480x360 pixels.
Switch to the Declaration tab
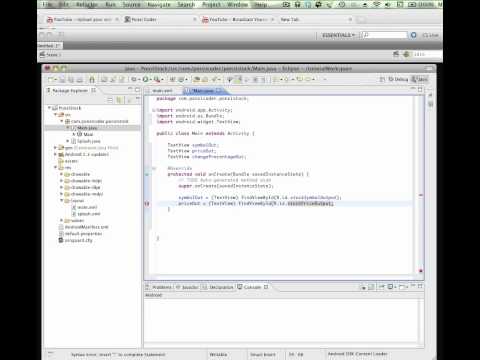(218, 287)
